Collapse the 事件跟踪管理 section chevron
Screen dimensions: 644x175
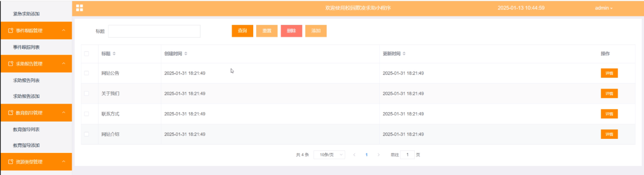63,30
